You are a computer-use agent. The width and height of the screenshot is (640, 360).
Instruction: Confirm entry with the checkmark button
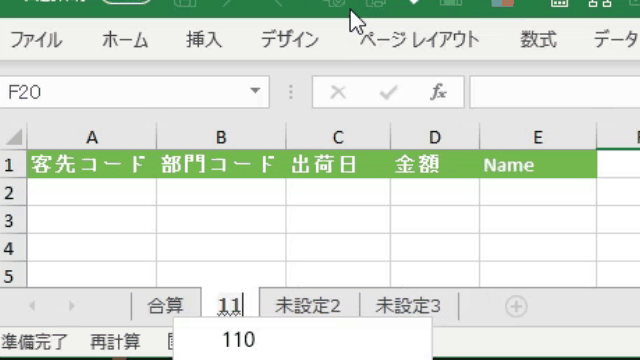pyautogui.click(x=388, y=92)
